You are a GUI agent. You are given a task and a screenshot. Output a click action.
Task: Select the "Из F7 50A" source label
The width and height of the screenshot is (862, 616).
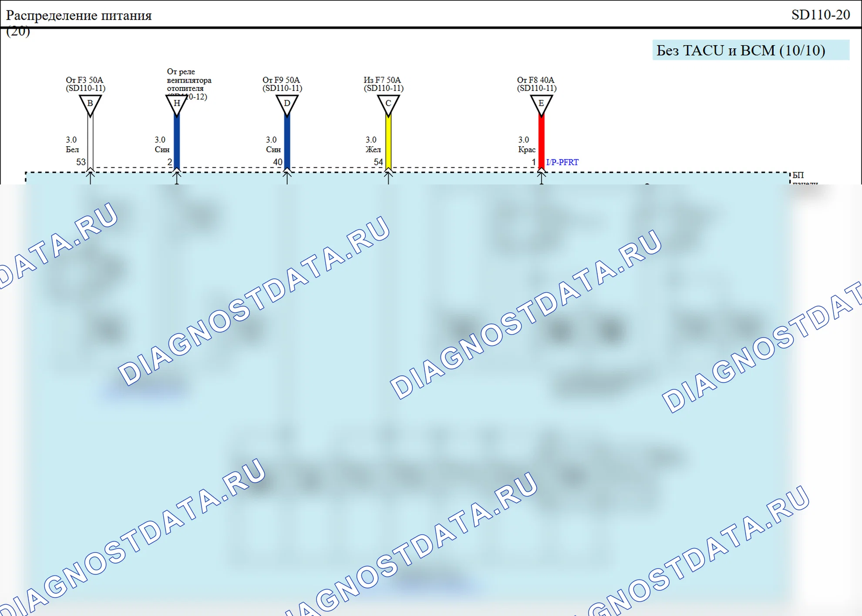(x=382, y=80)
